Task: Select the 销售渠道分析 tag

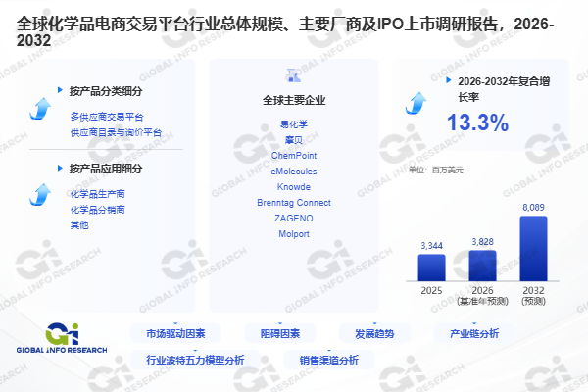Action: [x=329, y=360]
